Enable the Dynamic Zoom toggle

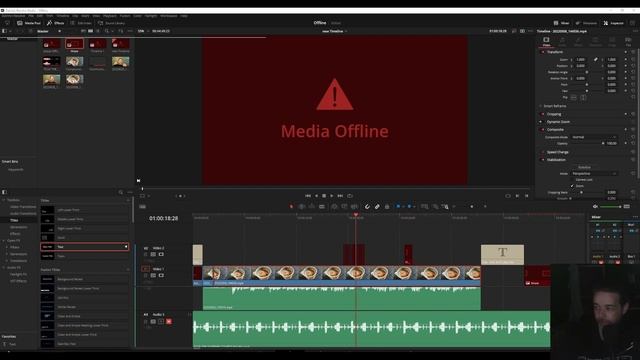[541, 122]
